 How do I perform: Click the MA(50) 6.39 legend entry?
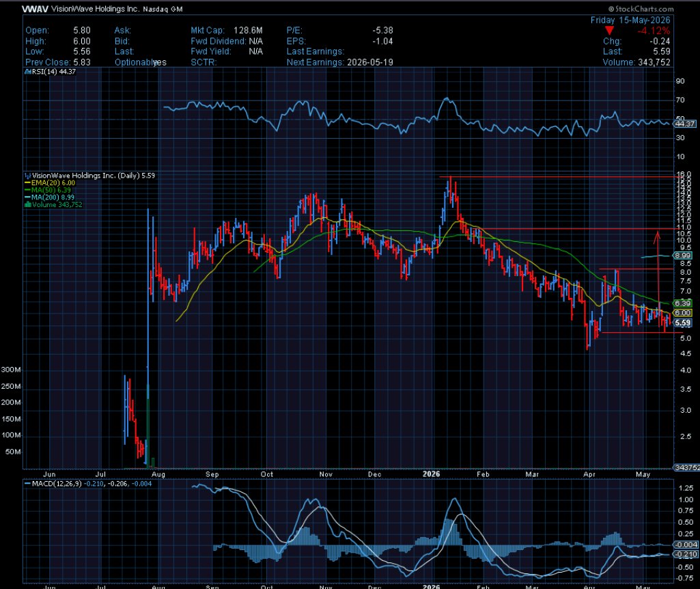48,190
